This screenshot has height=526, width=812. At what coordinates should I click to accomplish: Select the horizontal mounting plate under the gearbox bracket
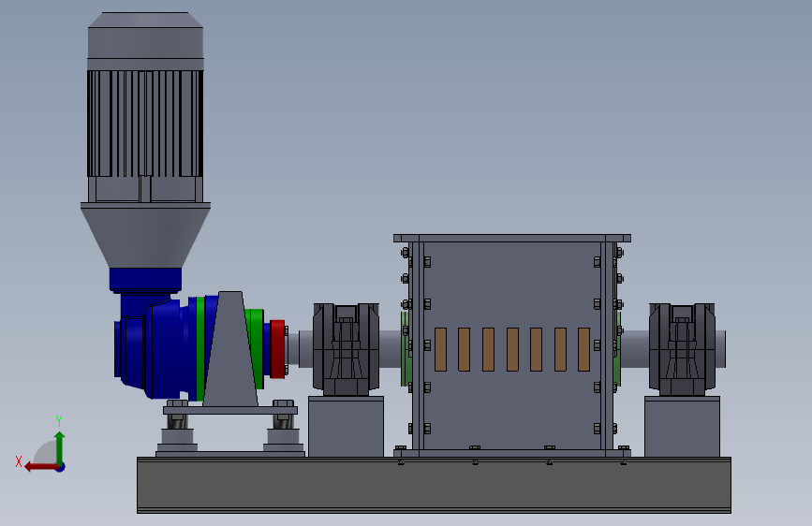coord(230,410)
